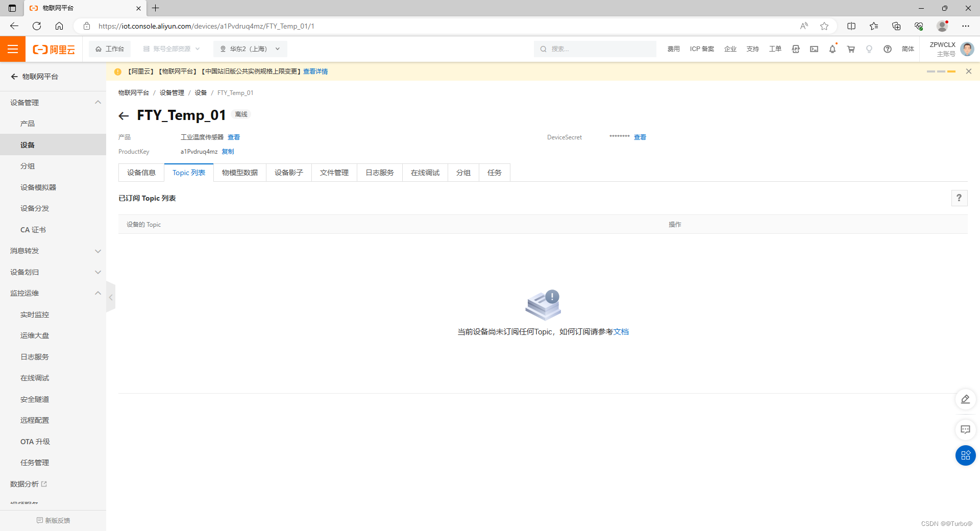Open the notification bell
The height and width of the screenshot is (531, 980).
point(832,49)
